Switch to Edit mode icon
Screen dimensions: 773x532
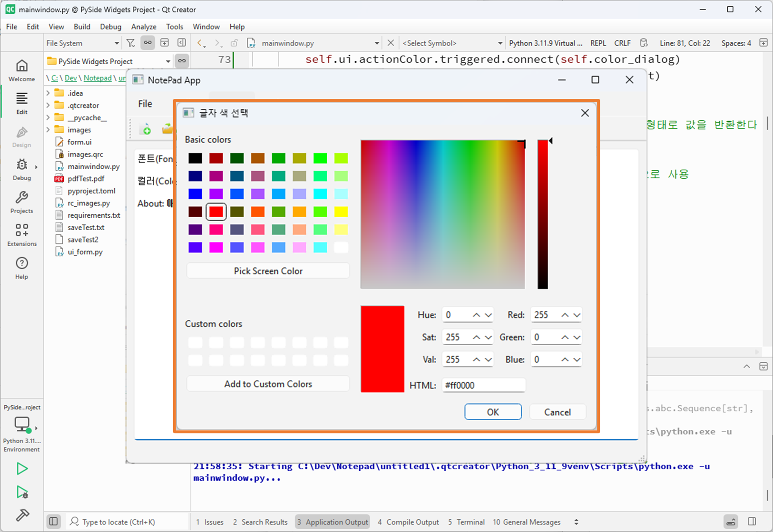coord(22,103)
